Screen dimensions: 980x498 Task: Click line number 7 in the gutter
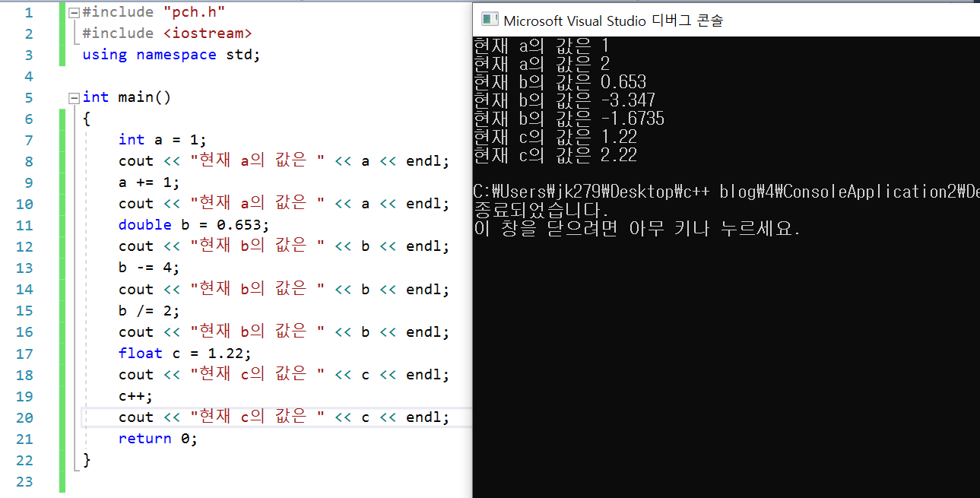pos(29,140)
